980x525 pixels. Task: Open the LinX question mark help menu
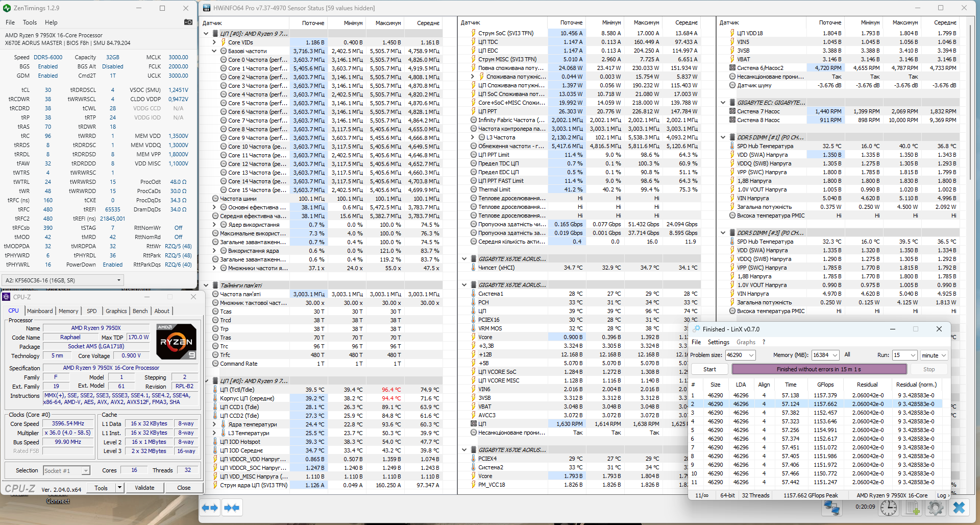[764, 342]
